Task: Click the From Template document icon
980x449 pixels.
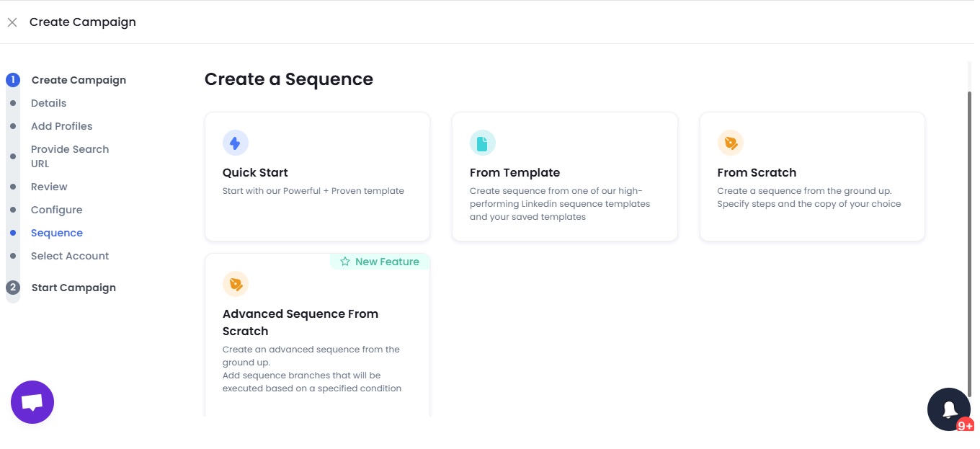Action: 483,143
